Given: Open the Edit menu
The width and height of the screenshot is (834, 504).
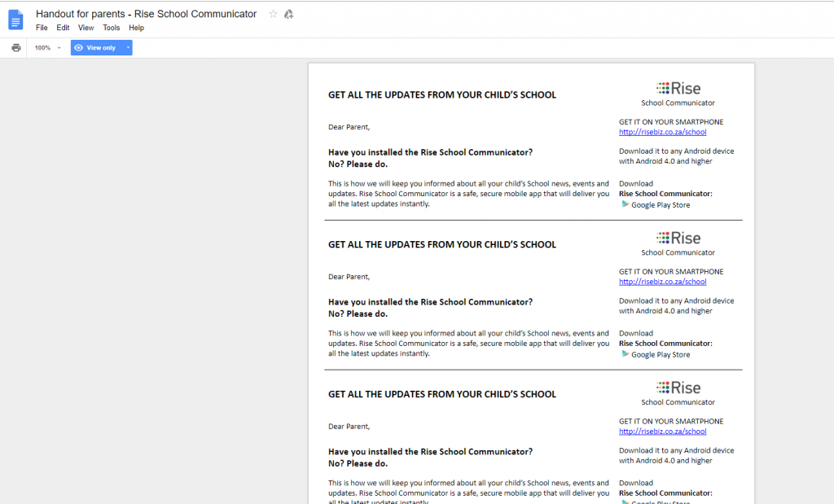Looking at the screenshot, I should (63, 28).
